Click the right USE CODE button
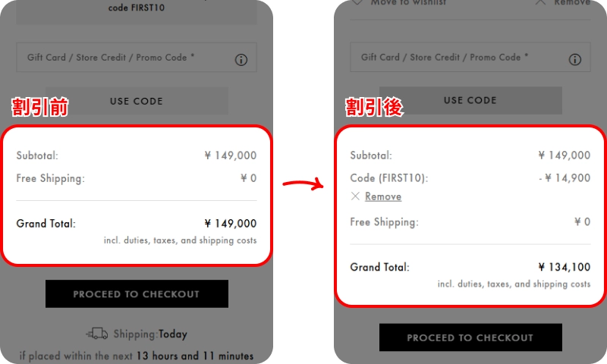This screenshot has height=364, width=607. click(470, 100)
